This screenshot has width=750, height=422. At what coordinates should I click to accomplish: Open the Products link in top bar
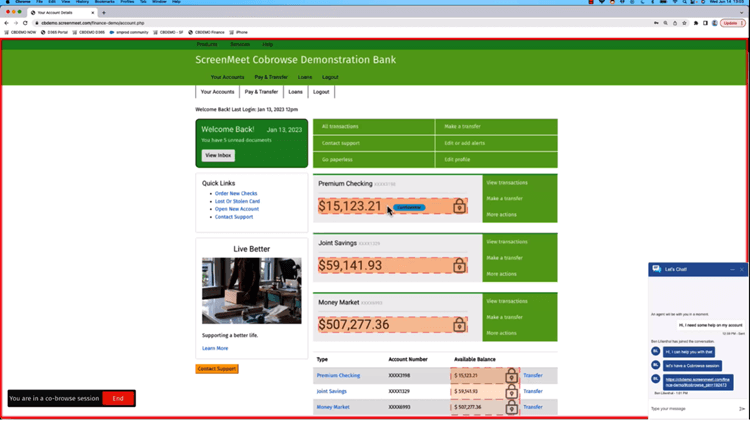click(x=207, y=44)
